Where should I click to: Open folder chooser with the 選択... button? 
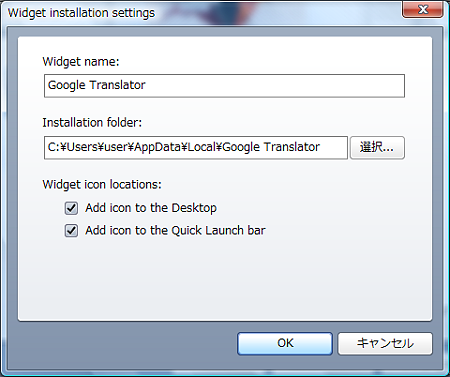click(377, 147)
